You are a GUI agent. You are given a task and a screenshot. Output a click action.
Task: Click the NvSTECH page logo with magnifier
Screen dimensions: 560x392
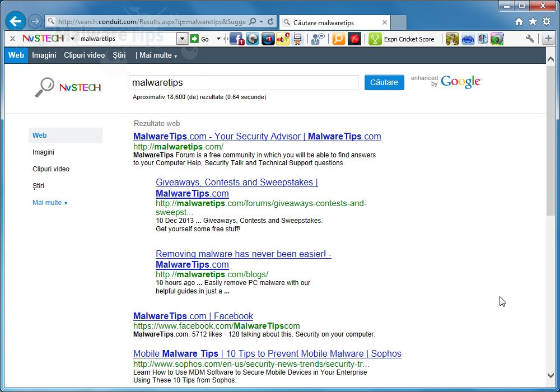click(x=68, y=87)
